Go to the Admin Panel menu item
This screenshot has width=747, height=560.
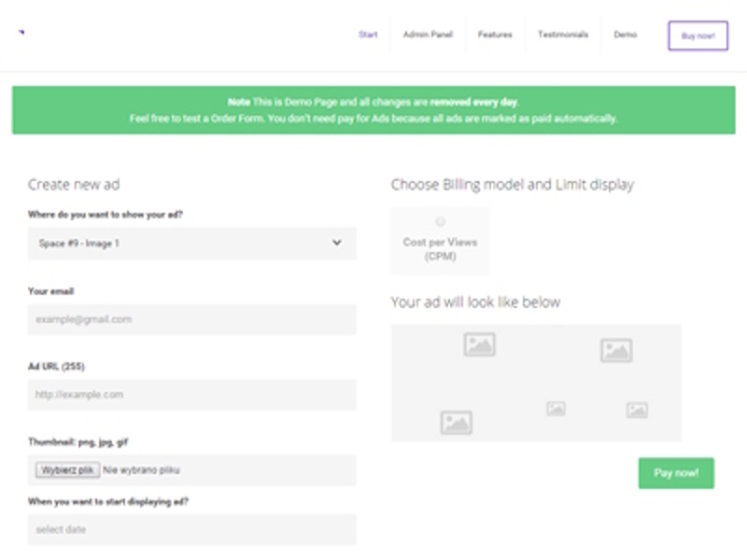pos(428,35)
